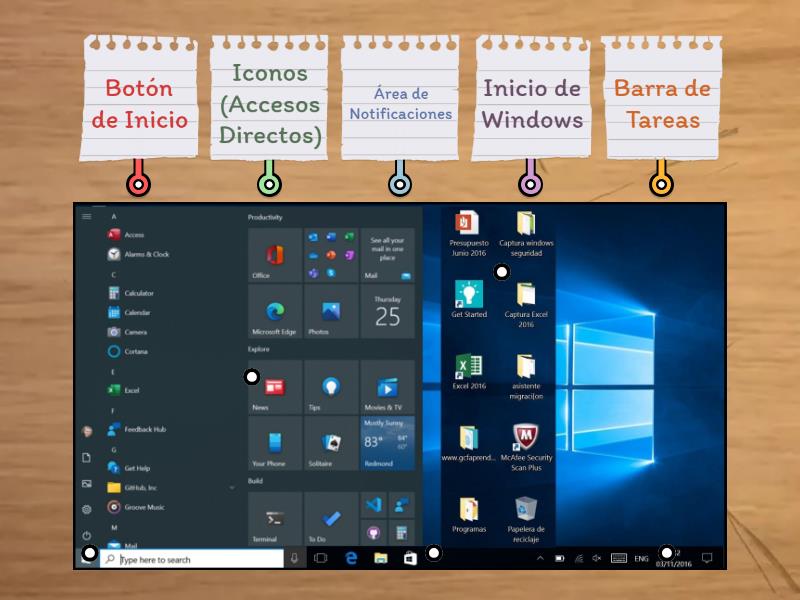
Task: Open Groove Music from app list
Action: pos(136,507)
